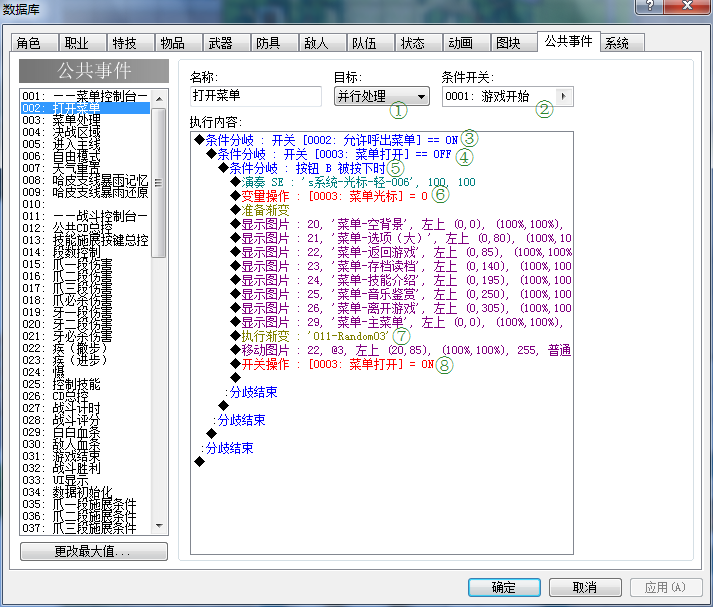Open the 条件开关 arrow selector
Screen dimensions: 713x607
click(564, 96)
